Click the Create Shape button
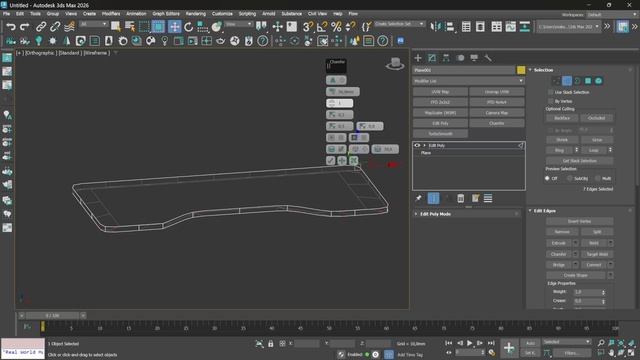 pyautogui.click(x=576, y=276)
